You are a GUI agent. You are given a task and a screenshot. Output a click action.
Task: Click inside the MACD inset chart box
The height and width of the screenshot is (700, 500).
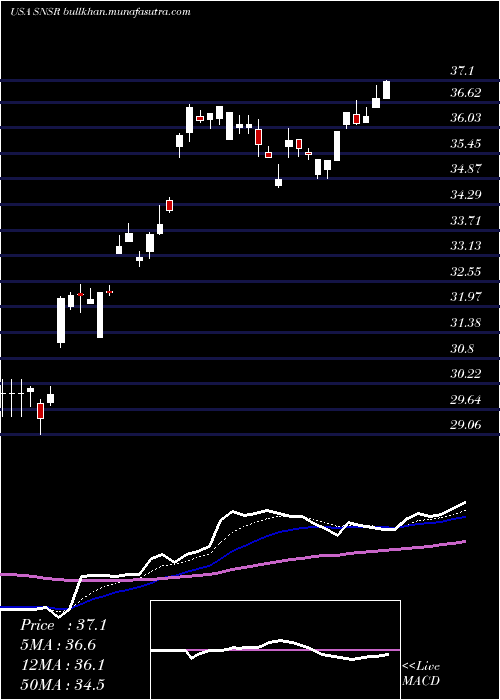click(275, 650)
